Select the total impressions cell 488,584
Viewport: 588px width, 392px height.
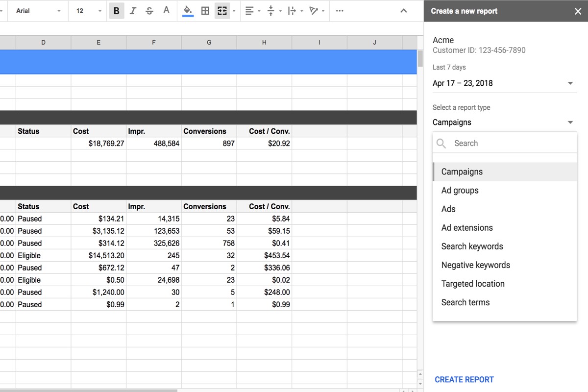click(x=154, y=144)
